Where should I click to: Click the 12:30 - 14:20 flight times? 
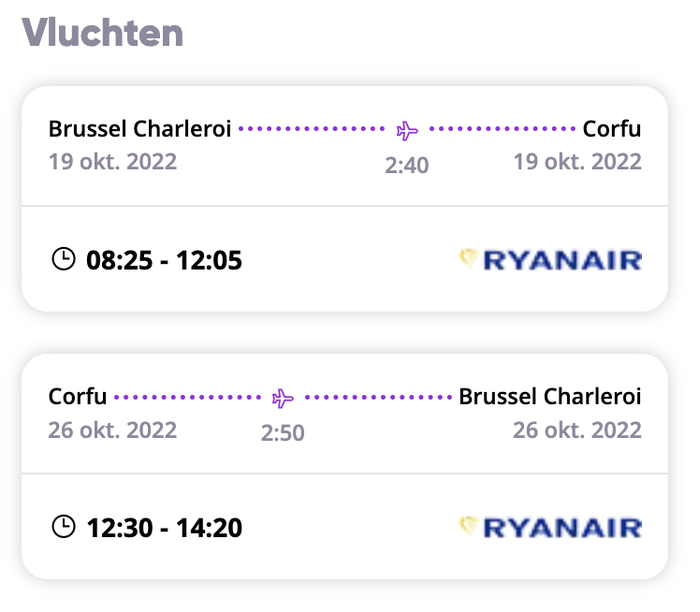(x=165, y=528)
